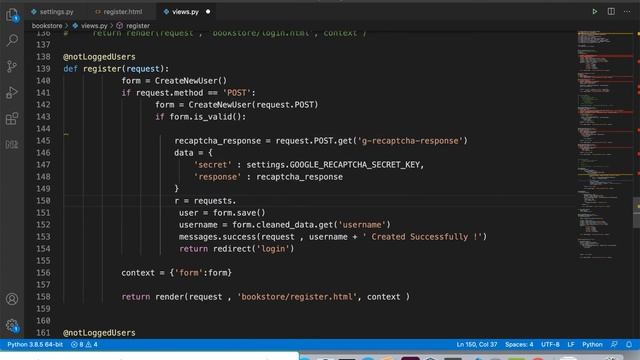
Task: Click 'form.cleaned_data.get' on line 152
Action: click(x=283, y=225)
